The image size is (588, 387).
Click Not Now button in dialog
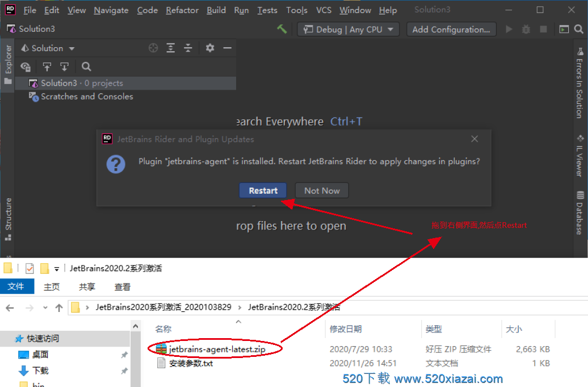[x=322, y=191]
